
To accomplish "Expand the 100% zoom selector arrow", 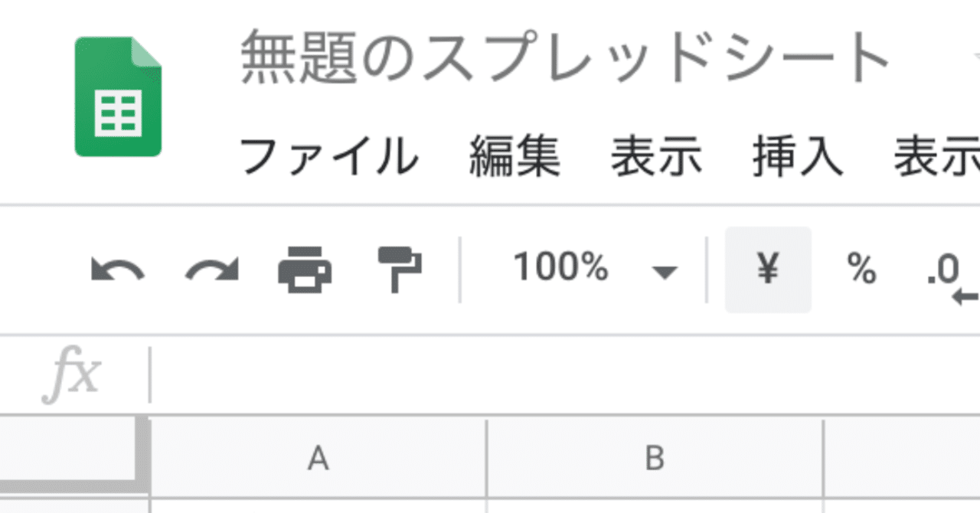I will point(663,272).
